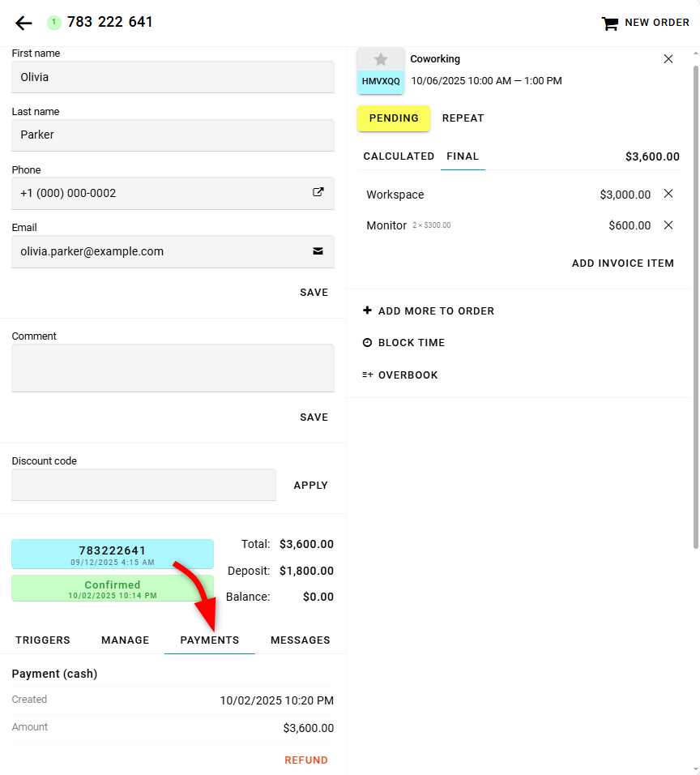The height and width of the screenshot is (775, 700).
Task: Delete the Workspace invoice item
Action: click(668, 194)
